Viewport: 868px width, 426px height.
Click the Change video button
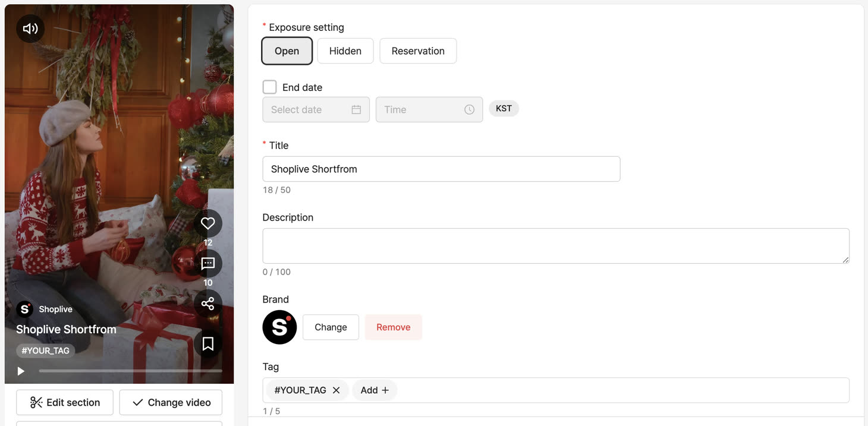pyautogui.click(x=171, y=402)
